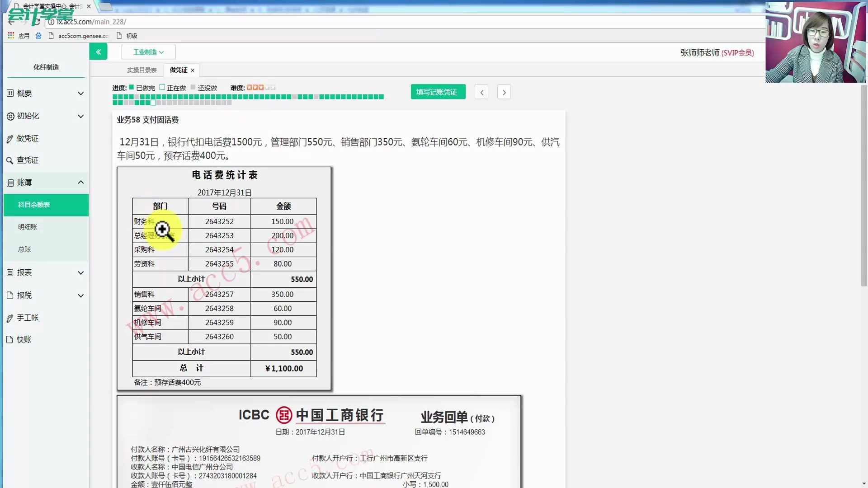
Task: Click the 查凭证 magnifier icon
Action: tap(10, 160)
